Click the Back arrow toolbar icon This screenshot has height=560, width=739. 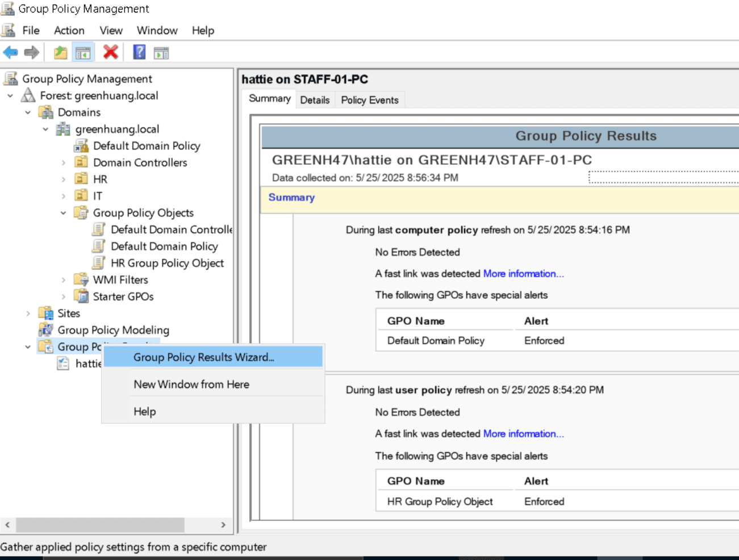point(10,53)
